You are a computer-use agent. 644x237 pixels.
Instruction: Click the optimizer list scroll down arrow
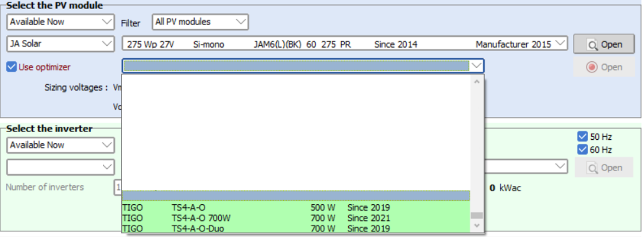click(477, 226)
